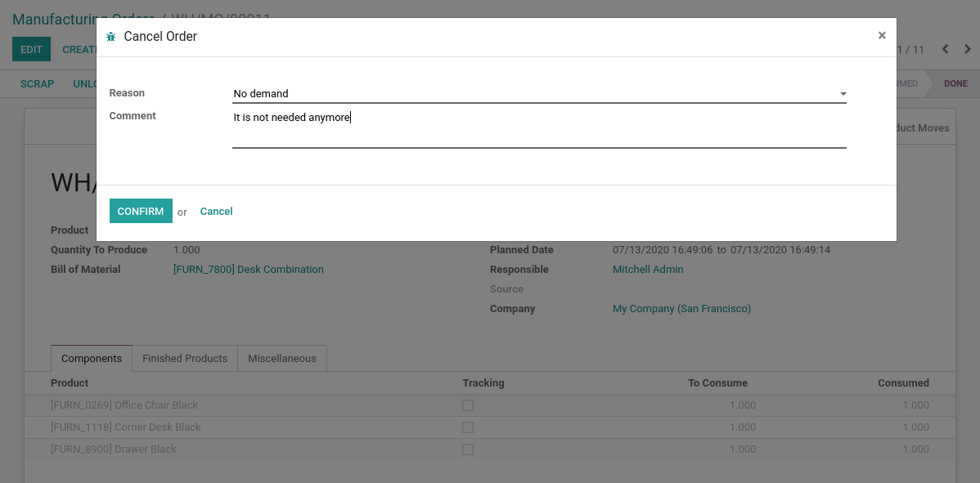Click the Cancel link in dialog footer

tap(216, 212)
